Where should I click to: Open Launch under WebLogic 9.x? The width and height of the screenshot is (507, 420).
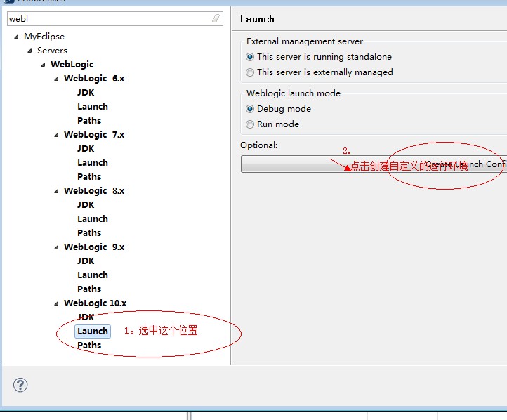click(x=93, y=275)
